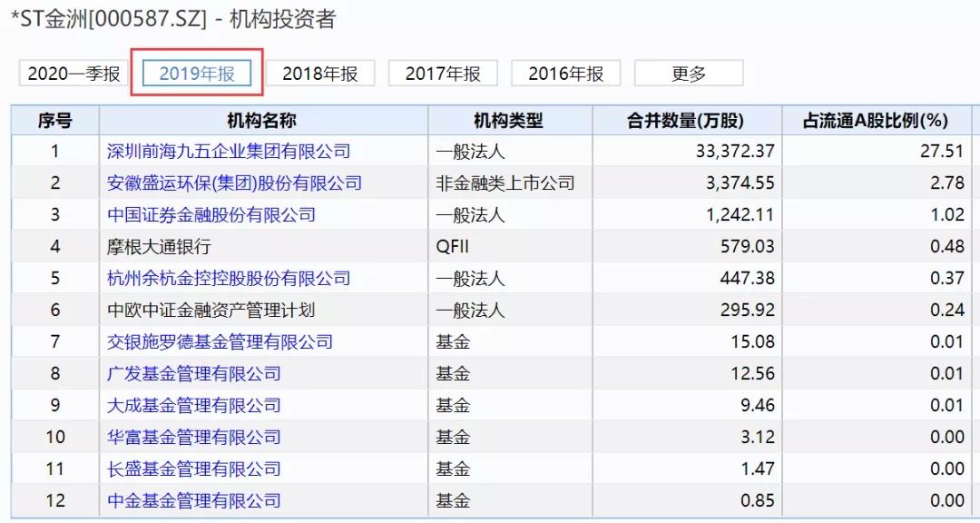
Task: Open the 2017年报 tab
Action: pos(443,74)
